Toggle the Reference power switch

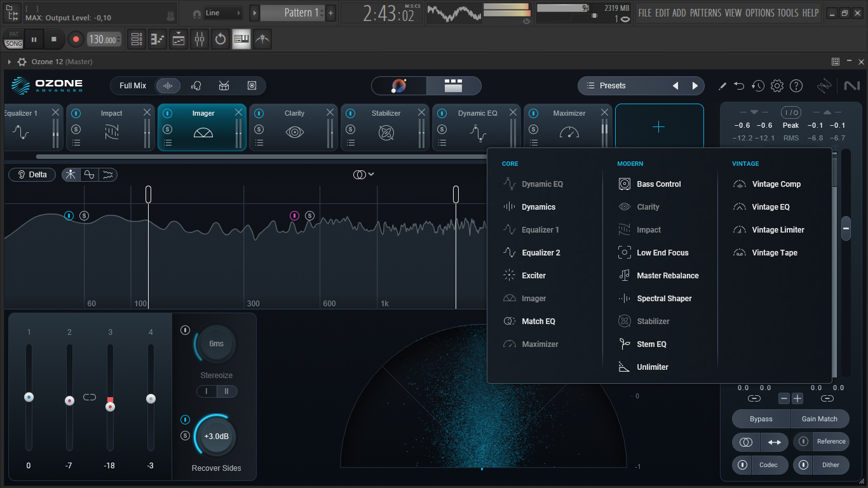pos(804,442)
